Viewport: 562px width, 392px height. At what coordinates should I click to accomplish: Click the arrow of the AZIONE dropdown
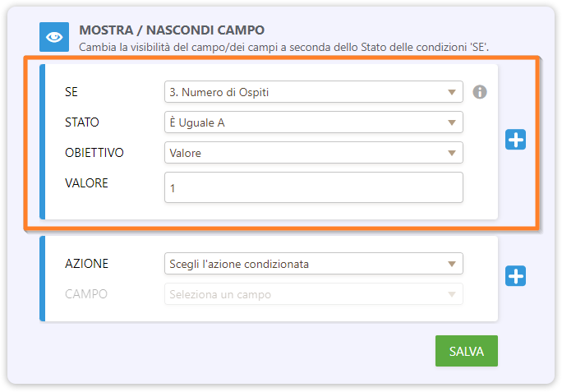pos(451,264)
